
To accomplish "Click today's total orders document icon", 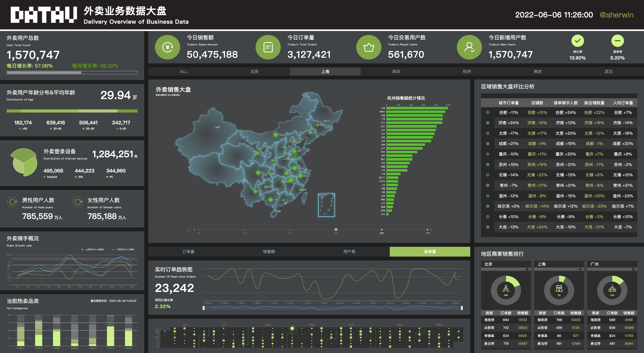I will click(x=268, y=47).
